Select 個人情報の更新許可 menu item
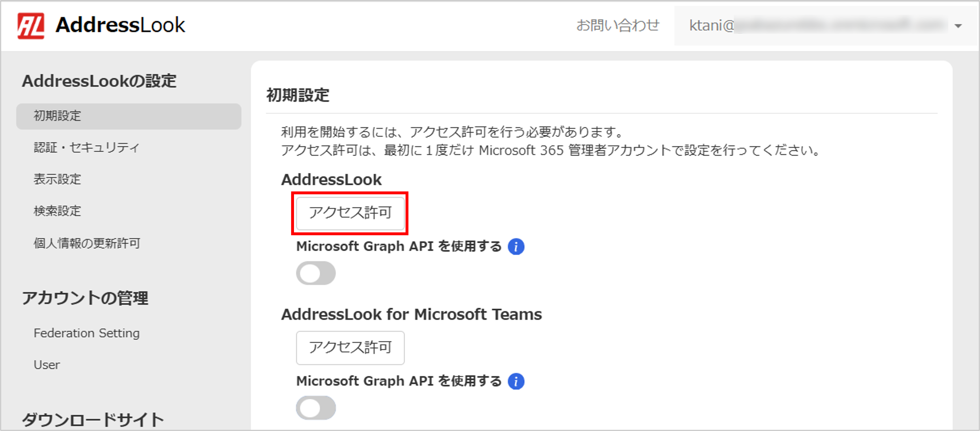 coord(87,243)
